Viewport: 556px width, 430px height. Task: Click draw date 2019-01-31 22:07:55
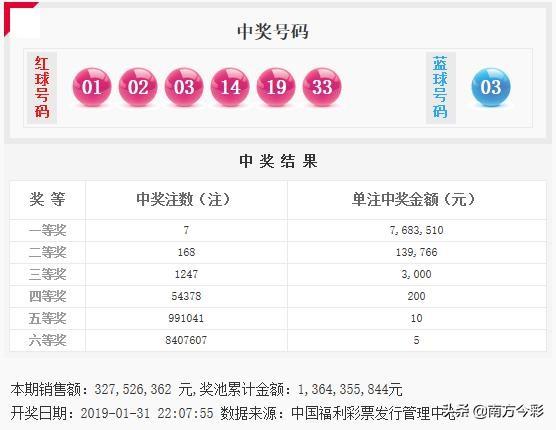coord(147,413)
